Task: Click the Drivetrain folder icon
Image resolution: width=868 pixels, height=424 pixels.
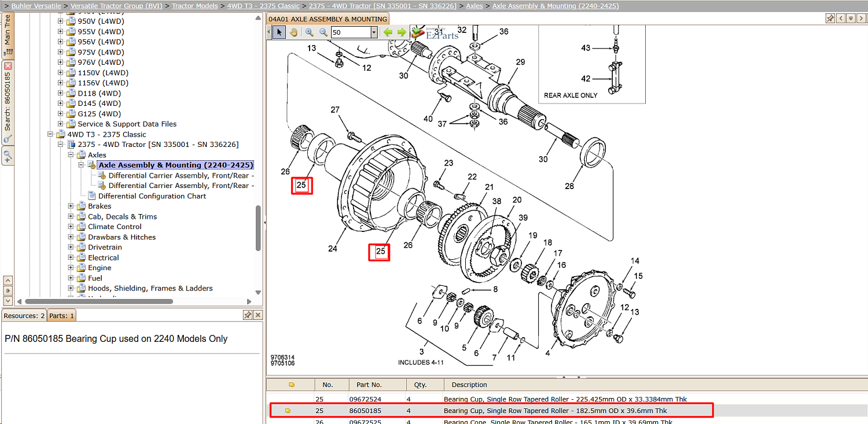Action: pos(82,247)
